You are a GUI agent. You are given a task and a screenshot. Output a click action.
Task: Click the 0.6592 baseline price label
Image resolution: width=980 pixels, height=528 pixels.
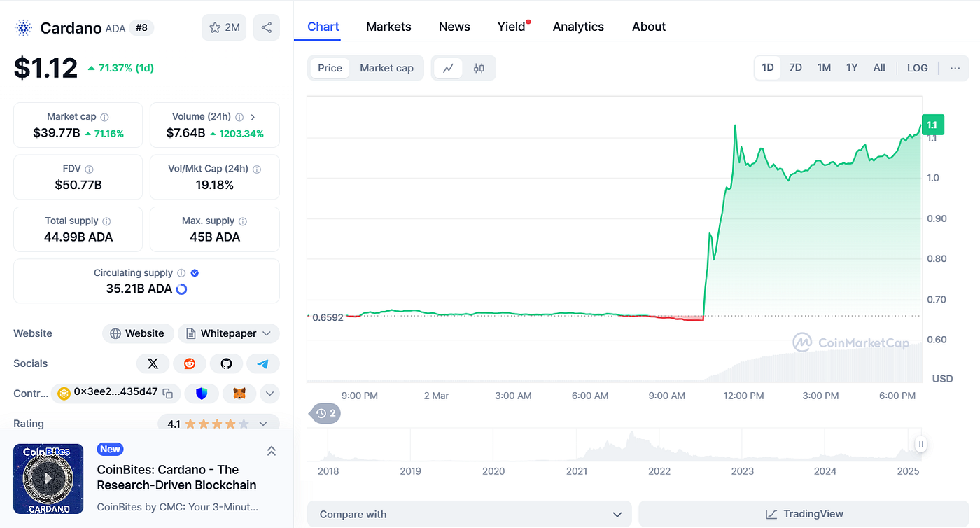point(328,317)
